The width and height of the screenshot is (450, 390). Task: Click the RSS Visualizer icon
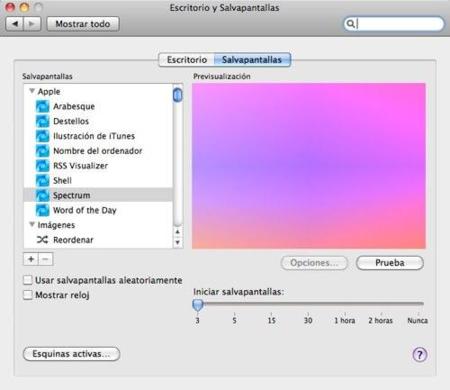point(42,166)
